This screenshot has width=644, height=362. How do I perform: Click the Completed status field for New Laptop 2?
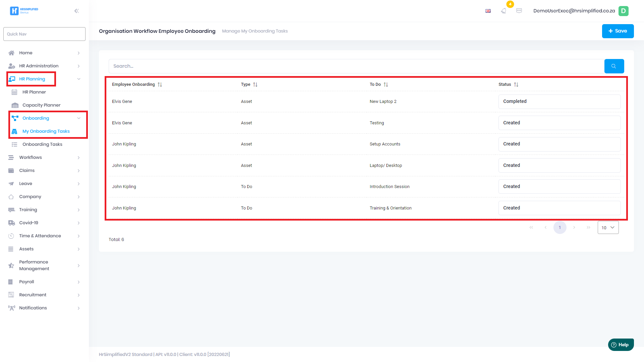[559, 102]
